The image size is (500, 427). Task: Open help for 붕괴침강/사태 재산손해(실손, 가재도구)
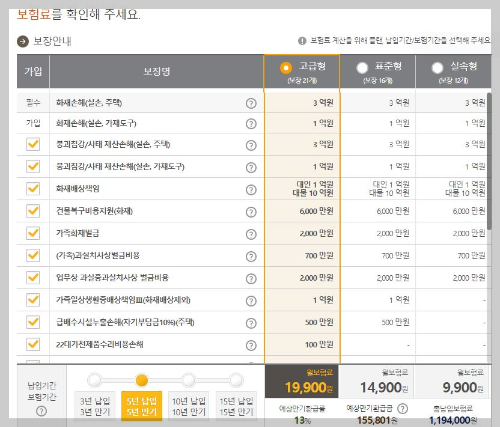[x=251, y=167]
